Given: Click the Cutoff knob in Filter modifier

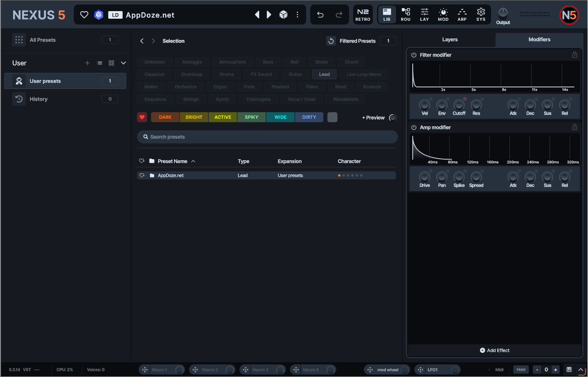Looking at the screenshot, I should pyautogui.click(x=459, y=105).
